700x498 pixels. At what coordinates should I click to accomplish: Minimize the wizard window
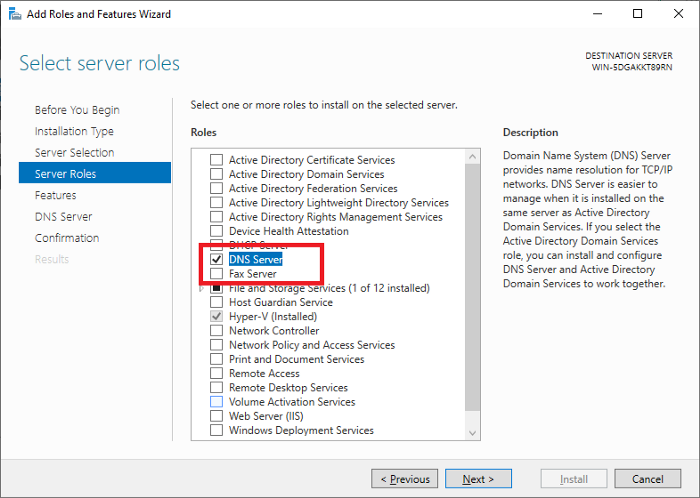[x=597, y=14]
